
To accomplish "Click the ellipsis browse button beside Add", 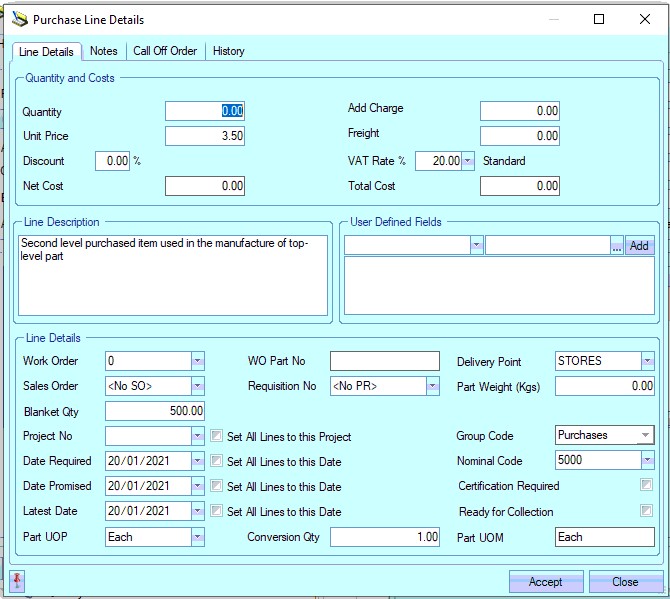I will 617,246.
